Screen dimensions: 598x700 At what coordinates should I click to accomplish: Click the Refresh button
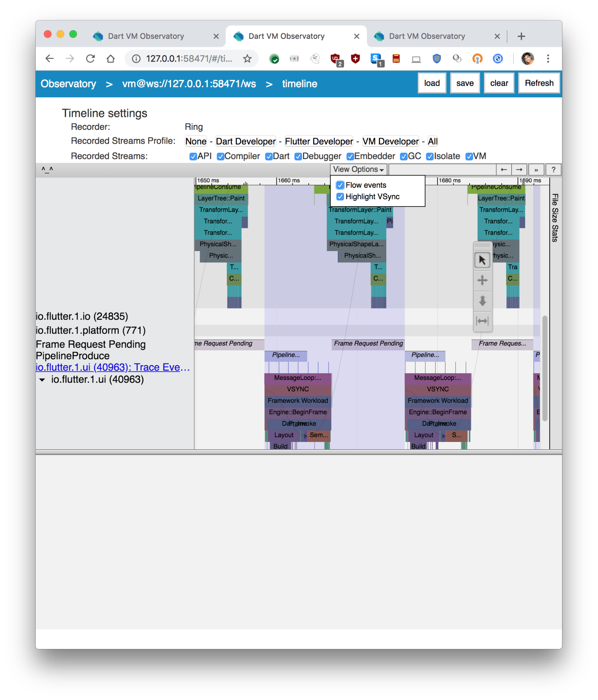tap(539, 83)
